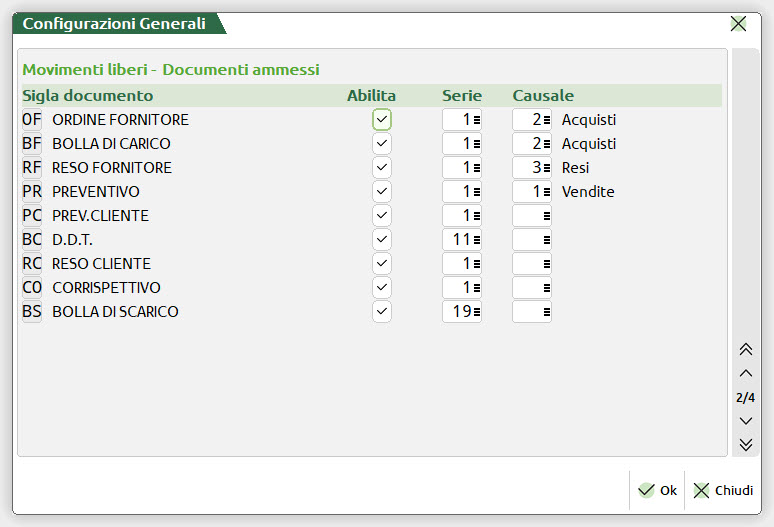Jump to first page with double up arrow

pyautogui.click(x=745, y=349)
